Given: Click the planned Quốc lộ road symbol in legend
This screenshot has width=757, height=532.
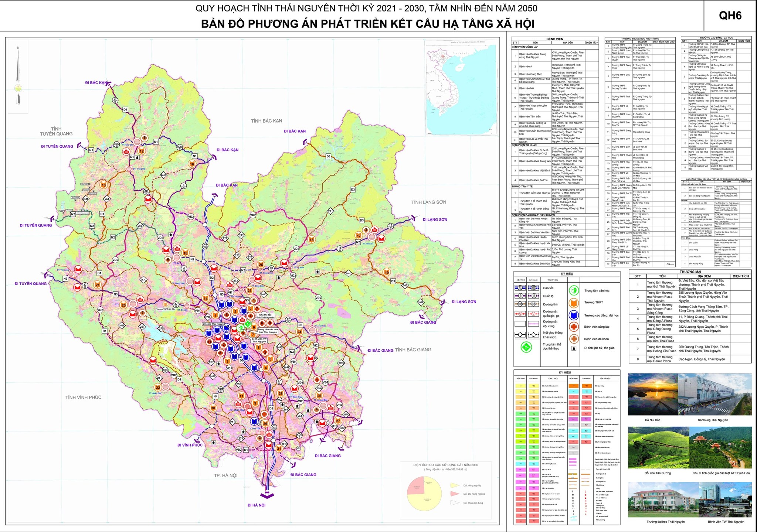Looking at the screenshot, I should pos(533,296).
